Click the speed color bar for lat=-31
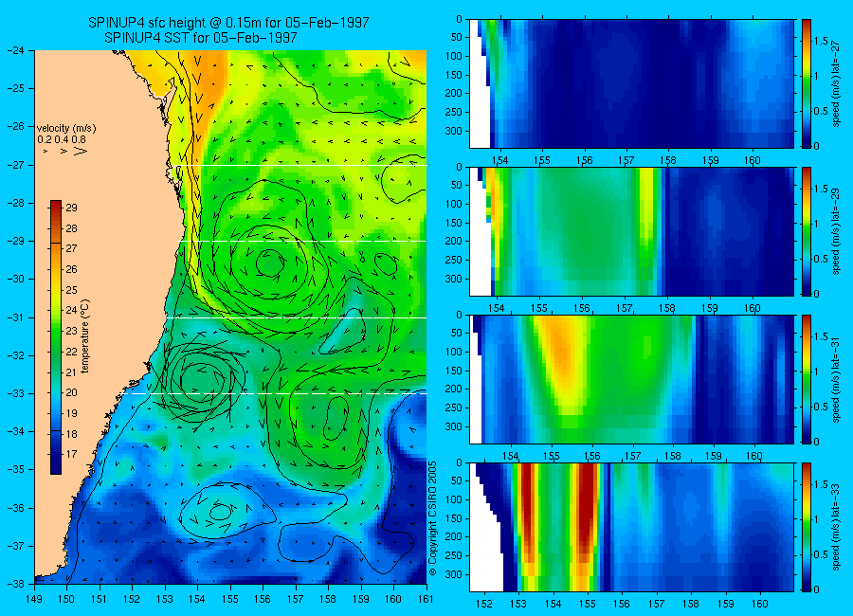This screenshot has height=616, width=853. [x=806, y=379]
